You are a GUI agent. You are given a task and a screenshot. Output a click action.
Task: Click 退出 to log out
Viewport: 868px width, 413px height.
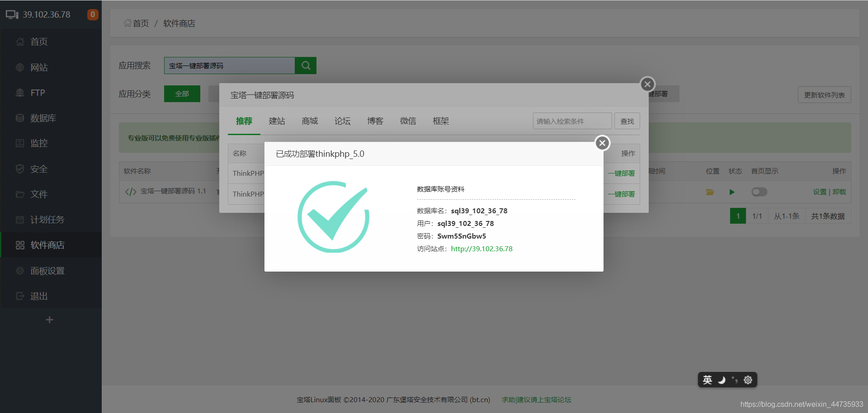tap(51, 296)
